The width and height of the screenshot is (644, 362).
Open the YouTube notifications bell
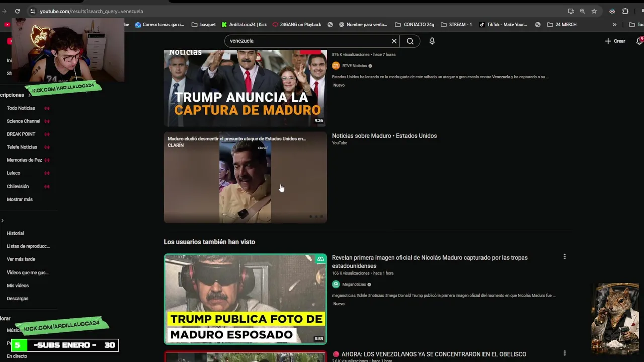639,41
